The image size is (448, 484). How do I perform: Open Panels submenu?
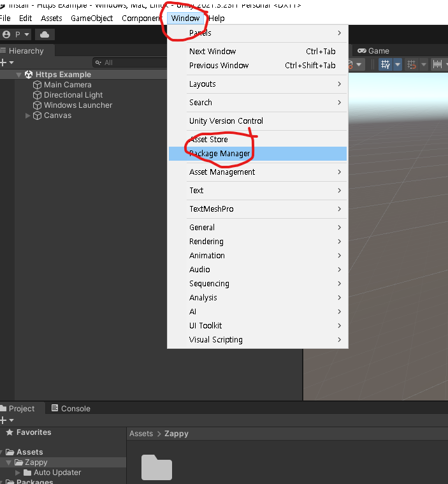(x=257, y=33)
